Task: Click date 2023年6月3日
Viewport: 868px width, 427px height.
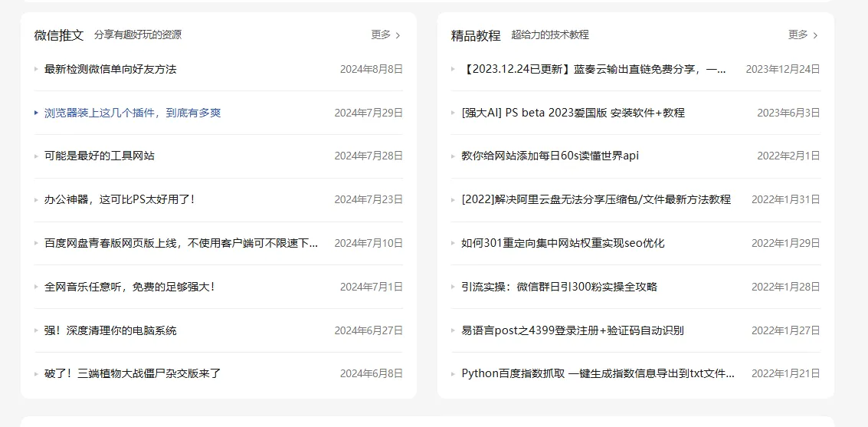Action: (x=789, y=113)
